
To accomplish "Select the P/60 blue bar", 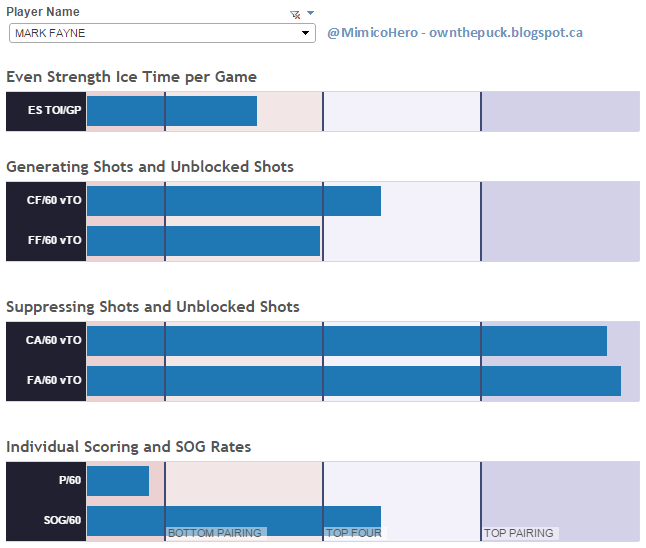I will tap(118, 481).
